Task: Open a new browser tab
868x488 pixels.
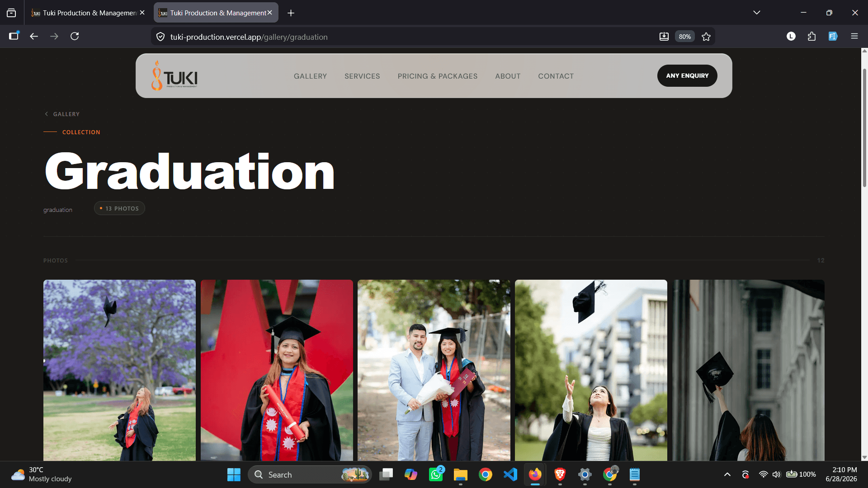Action: point(291,13)
